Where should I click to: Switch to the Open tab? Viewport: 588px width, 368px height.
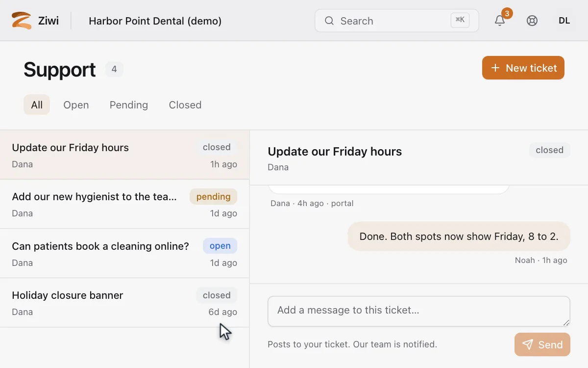[76, 105]
